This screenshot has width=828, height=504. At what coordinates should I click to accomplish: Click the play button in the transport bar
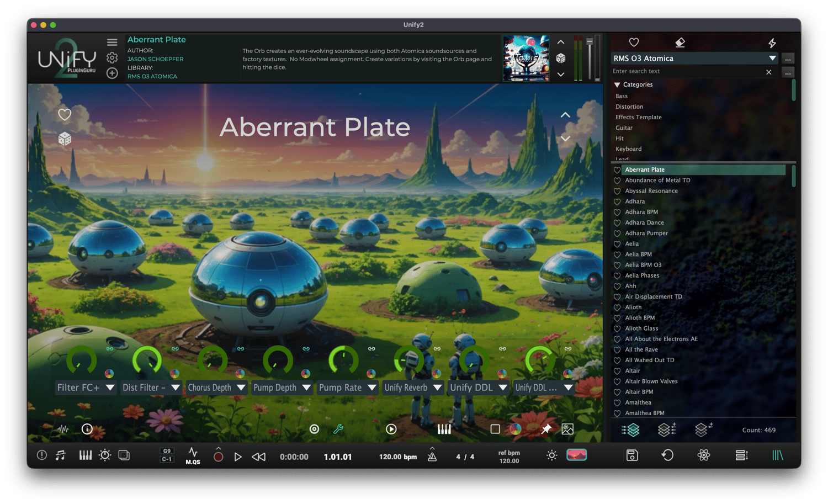click(x=238, y=457)
